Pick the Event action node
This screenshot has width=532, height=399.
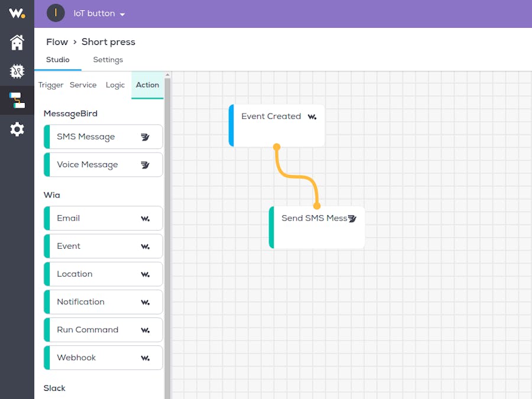click(103, 246)
